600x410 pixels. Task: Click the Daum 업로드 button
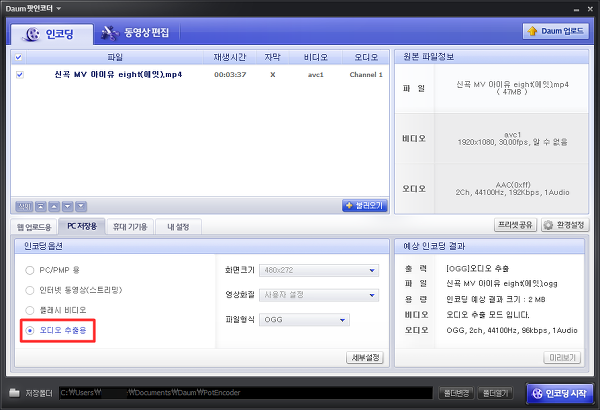pyautogui.click(x=556, y=31)
